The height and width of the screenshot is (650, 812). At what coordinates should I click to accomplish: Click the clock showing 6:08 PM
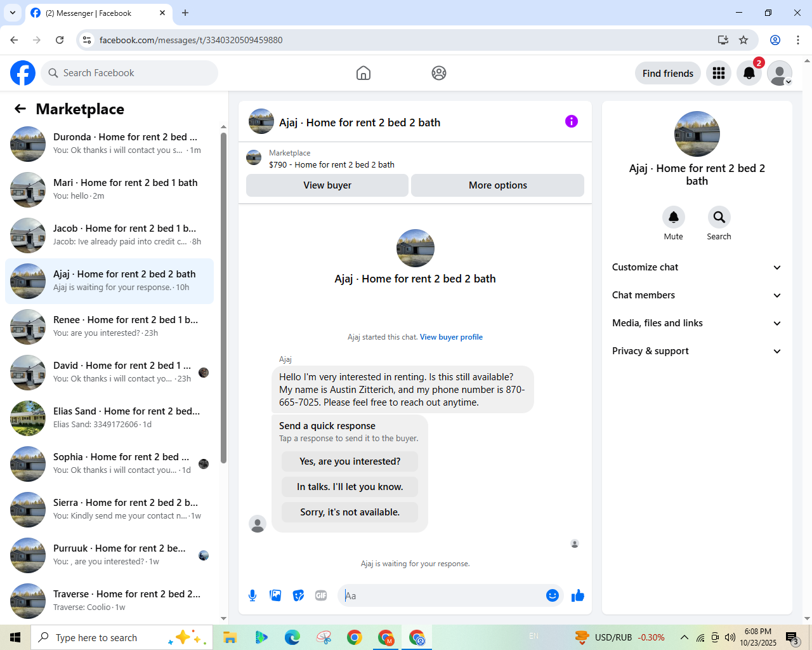coord(758,632)
